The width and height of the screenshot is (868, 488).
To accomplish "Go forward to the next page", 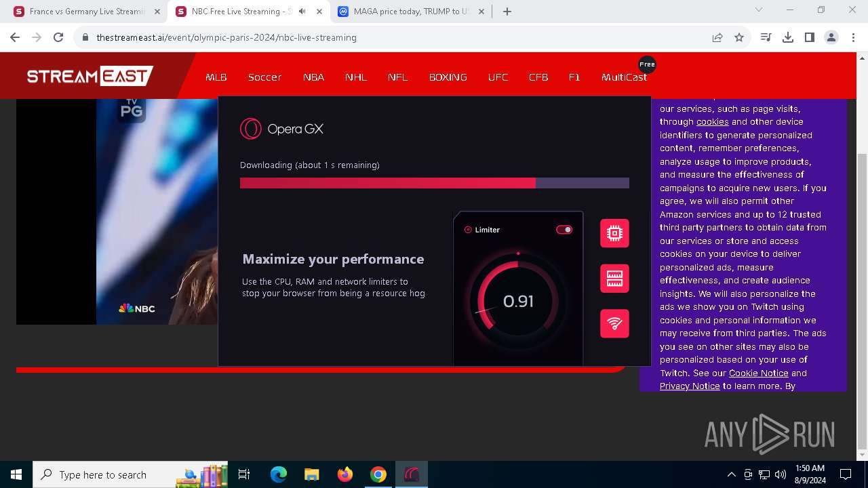I will pos(37,37).
